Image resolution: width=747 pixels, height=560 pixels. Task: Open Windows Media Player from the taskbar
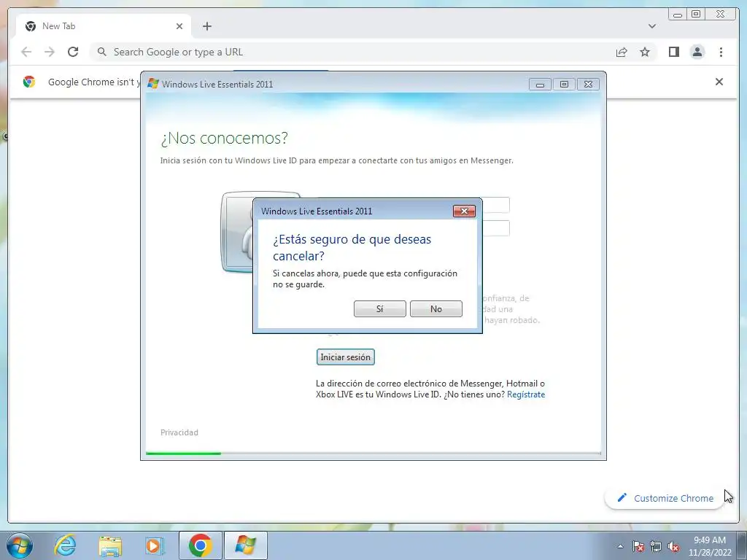tap(155, 545)
